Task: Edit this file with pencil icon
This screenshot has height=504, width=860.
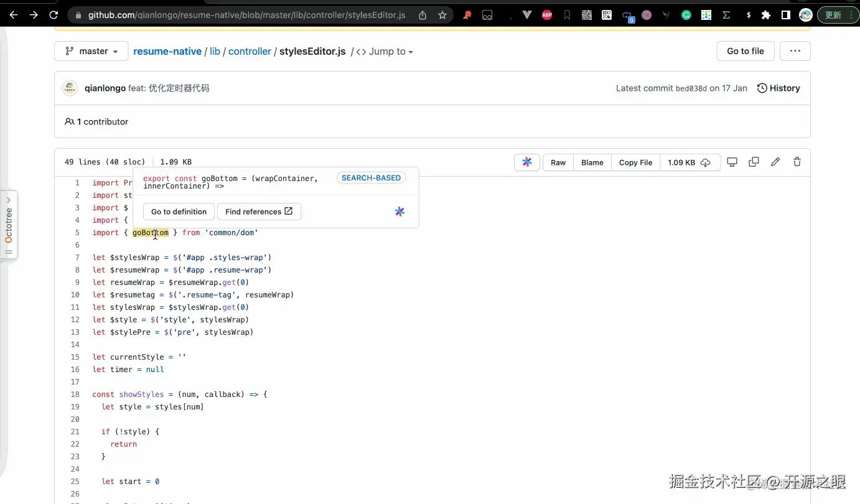Action: pyautogui.click(x=775, y=162)
